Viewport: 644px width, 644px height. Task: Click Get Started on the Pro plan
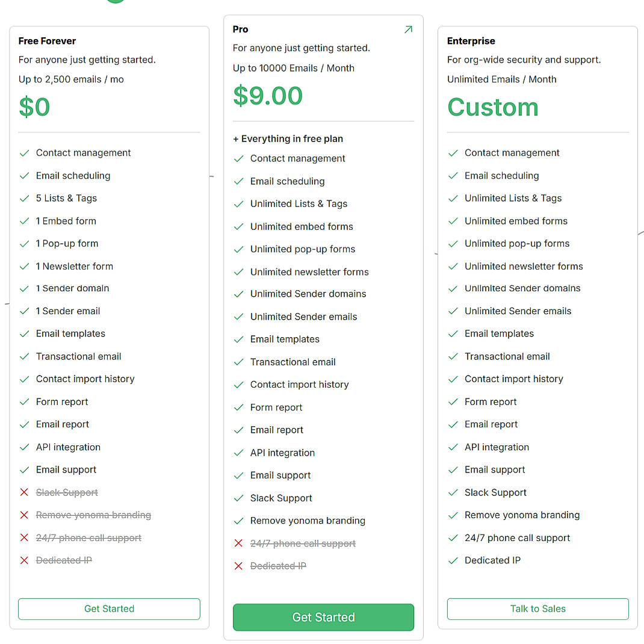323,617
